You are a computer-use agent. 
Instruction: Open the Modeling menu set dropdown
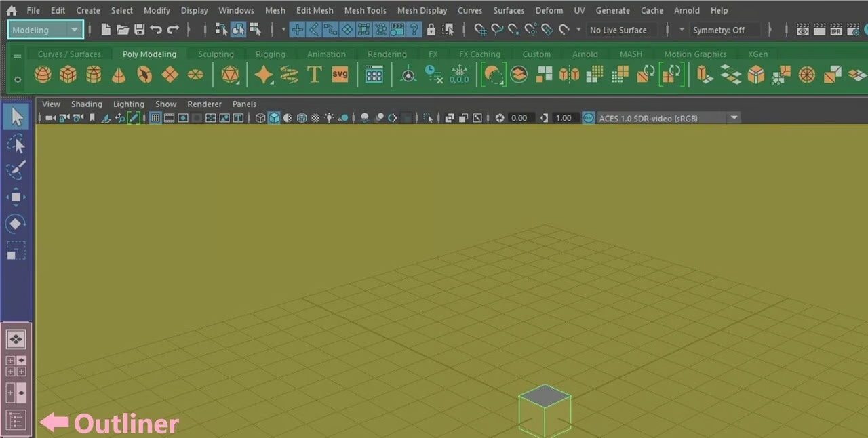74,30
